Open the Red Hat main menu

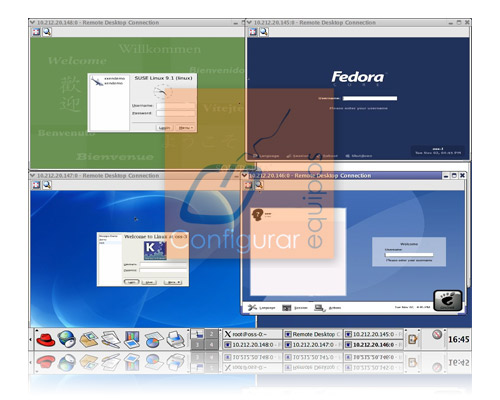pos(46,339)
